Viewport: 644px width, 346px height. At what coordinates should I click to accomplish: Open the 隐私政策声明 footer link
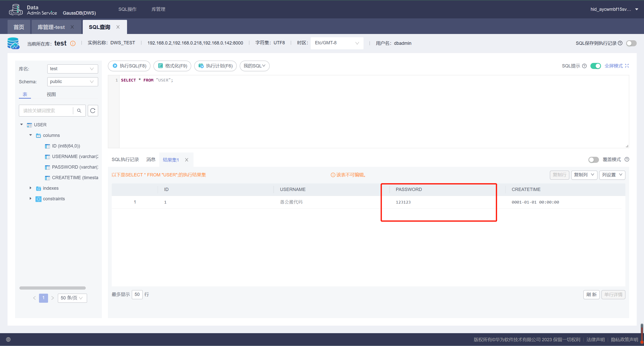624,339
